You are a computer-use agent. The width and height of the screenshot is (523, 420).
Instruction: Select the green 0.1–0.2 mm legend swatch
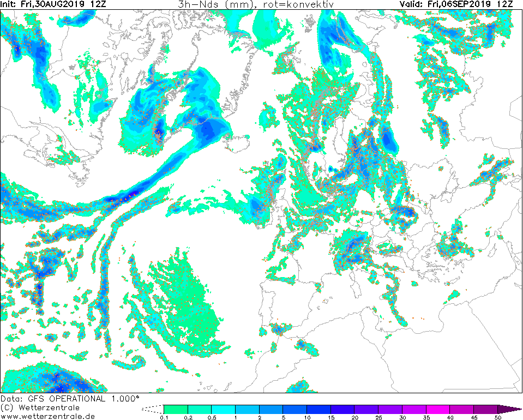click(176, 409)
